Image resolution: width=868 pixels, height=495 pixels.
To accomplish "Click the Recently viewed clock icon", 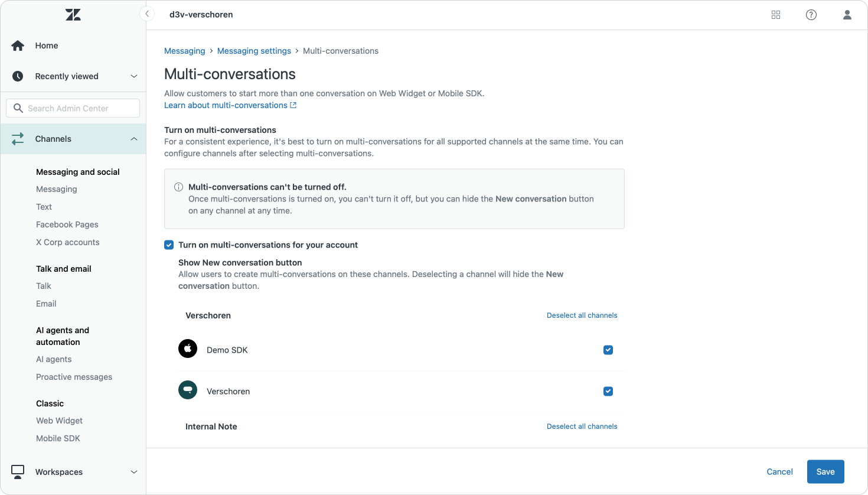I will [x=18, y=76].
